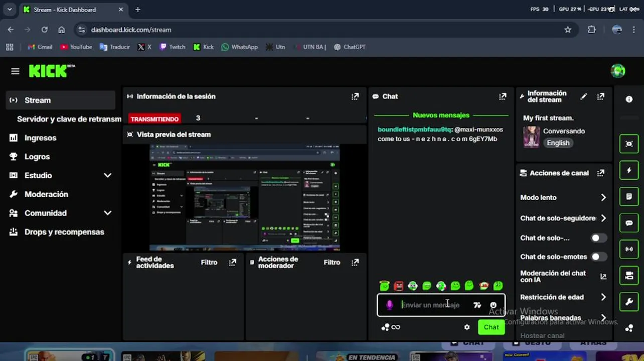The width and height of the screenshot is (644, 361).
Task: Toggle the channel actions widget icon
Action: (629, 275)
